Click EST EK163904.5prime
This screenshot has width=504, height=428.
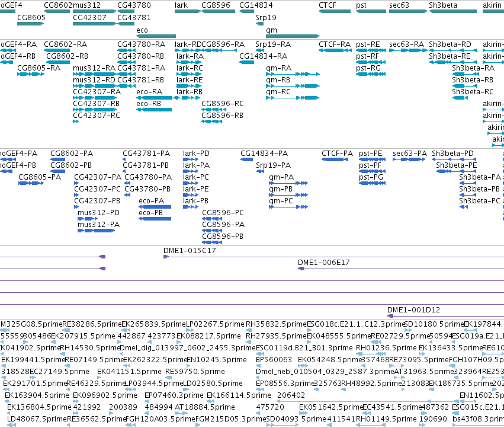coord(7,401)
